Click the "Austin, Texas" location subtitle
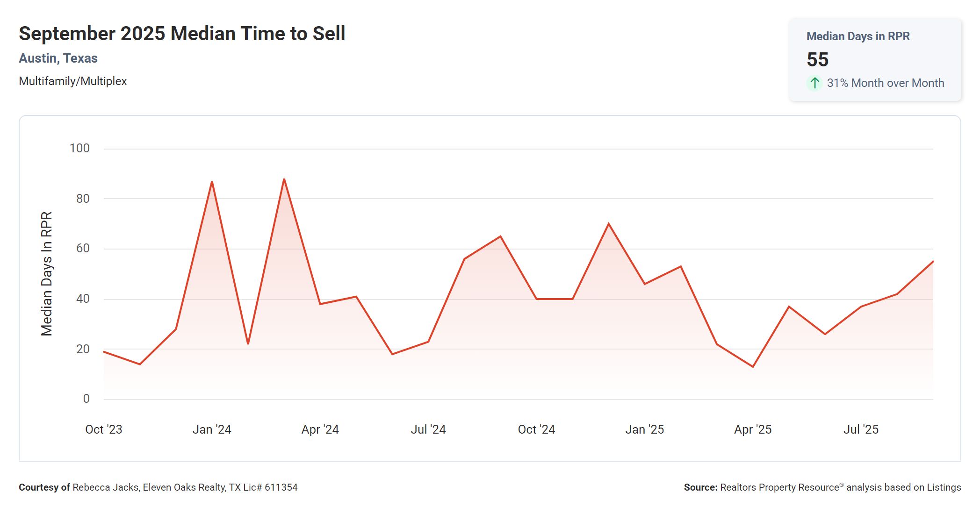 58,58
